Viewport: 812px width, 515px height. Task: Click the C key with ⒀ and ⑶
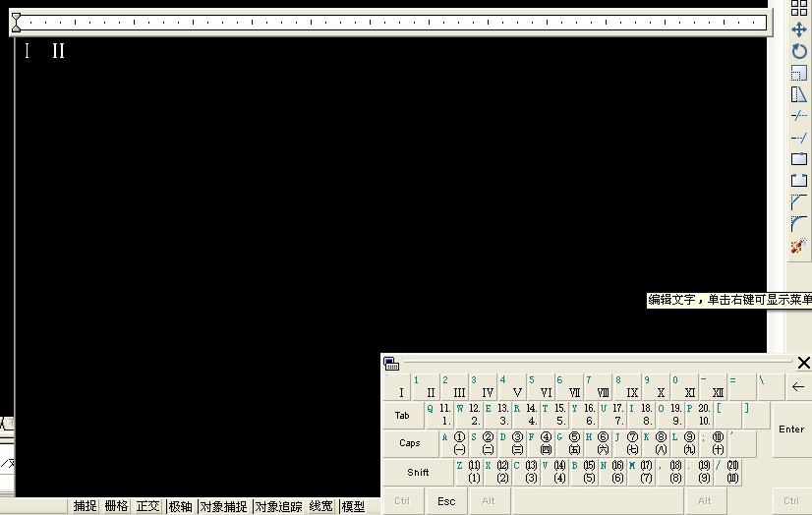tap(526, 472)
